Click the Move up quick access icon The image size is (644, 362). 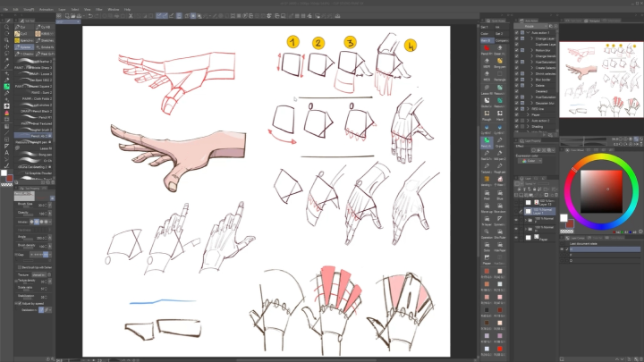tap(487, 207)
